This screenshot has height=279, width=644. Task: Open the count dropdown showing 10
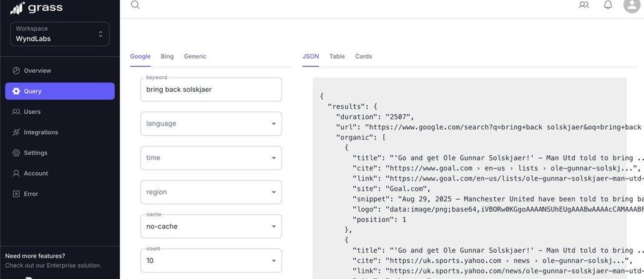[x=211, y=260]
